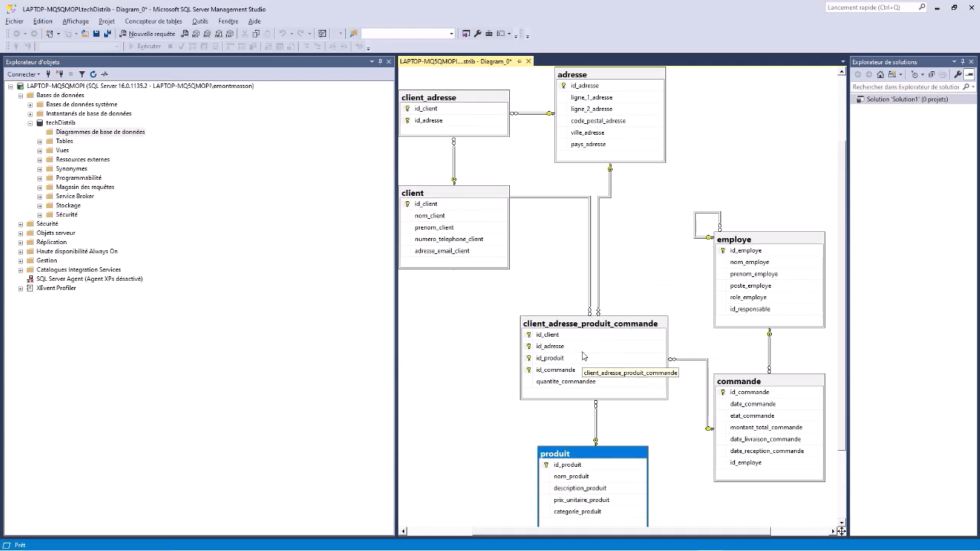Click the disconnect server icon
Viewport: 980px width, 551px height.
coord(60,74)
